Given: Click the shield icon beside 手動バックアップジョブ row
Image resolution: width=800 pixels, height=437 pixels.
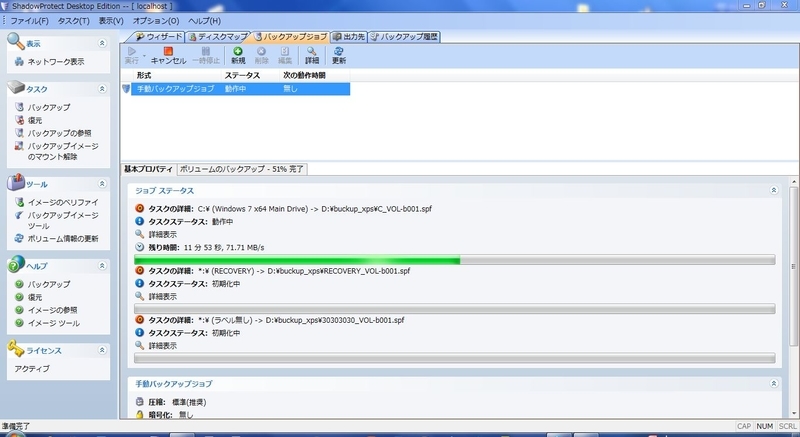Looking at the screenshot, I should [126, 89].
